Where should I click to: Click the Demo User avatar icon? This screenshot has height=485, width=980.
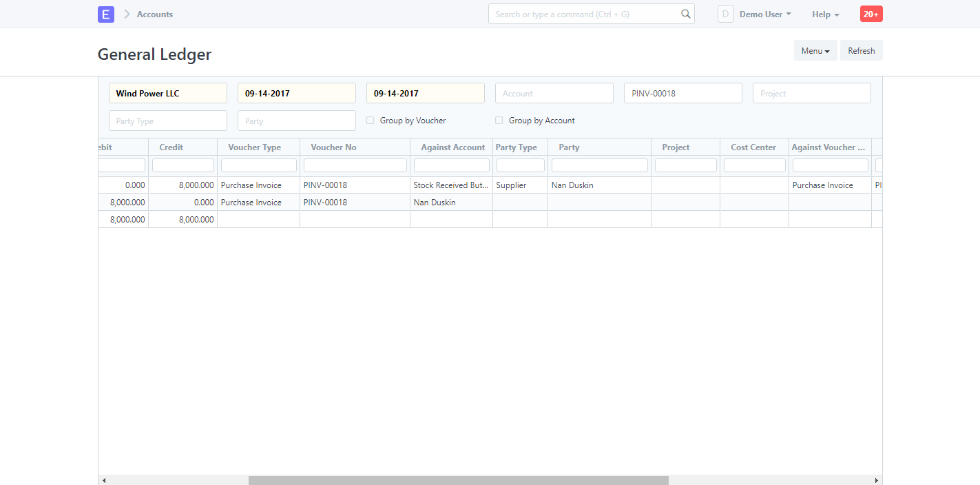click(725, 13)
